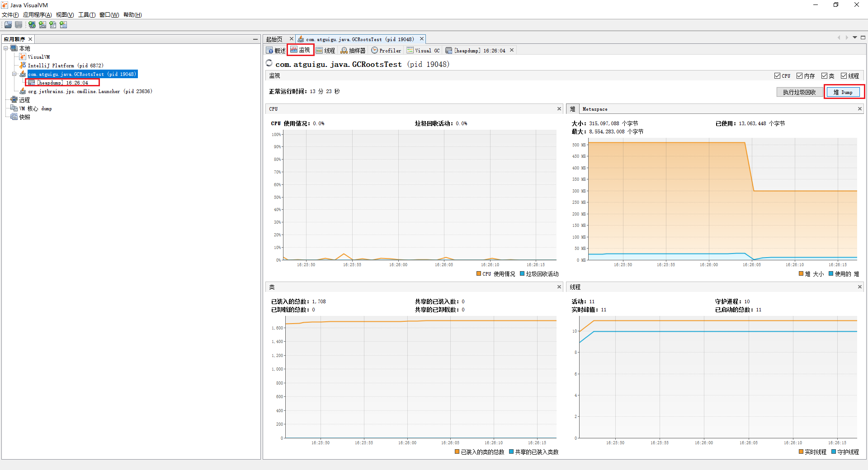Collapse the 本地 local tree node
868x470 pixels.
click(6, 48)
